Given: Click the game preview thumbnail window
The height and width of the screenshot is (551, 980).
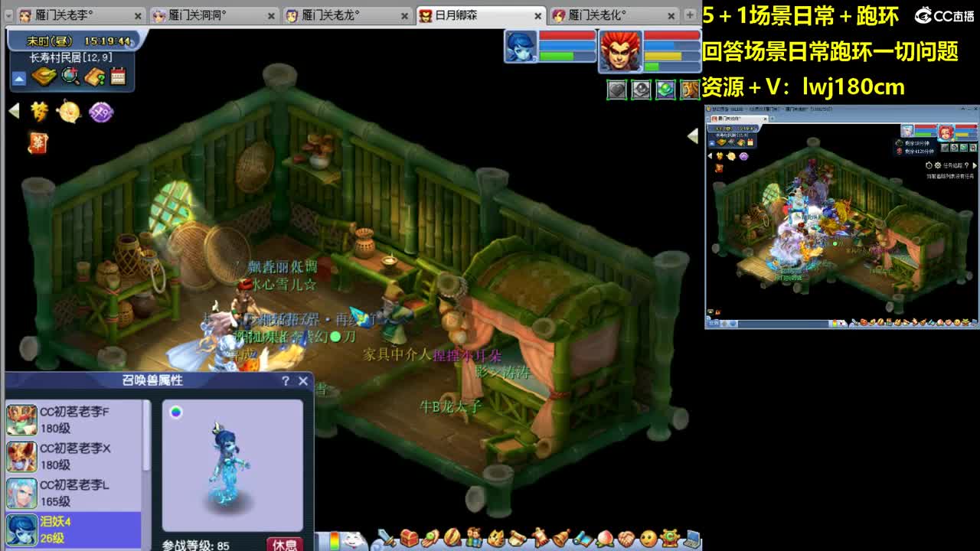Looking at the screenshot, I should 841,217.
